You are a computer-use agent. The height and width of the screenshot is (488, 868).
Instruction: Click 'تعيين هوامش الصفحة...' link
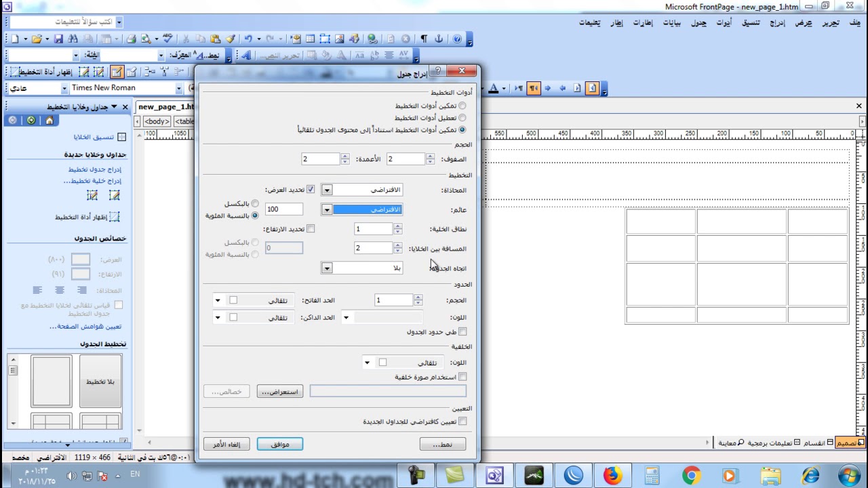[85, 327]
